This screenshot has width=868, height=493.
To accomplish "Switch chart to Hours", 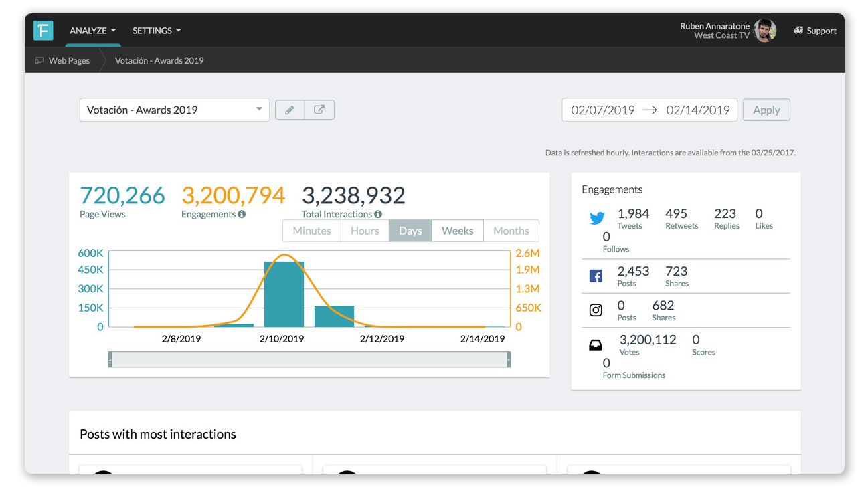I will coord(365,231).
